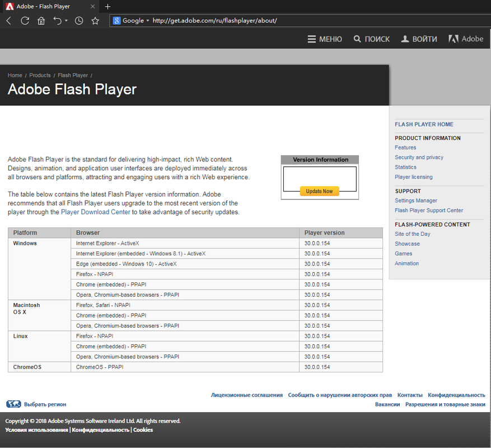
Task: Open Site of the Day link
Action: (413, 234)
